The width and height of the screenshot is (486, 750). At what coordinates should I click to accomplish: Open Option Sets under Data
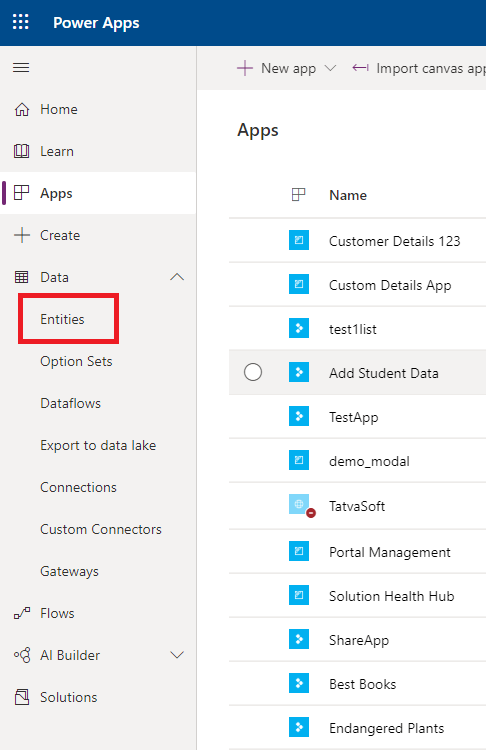pos(76,361)
